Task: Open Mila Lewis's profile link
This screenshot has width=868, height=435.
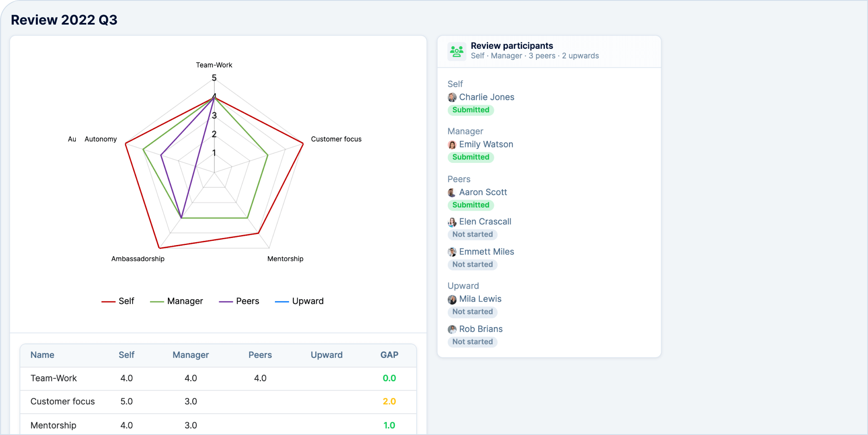Action: (480, 299)
